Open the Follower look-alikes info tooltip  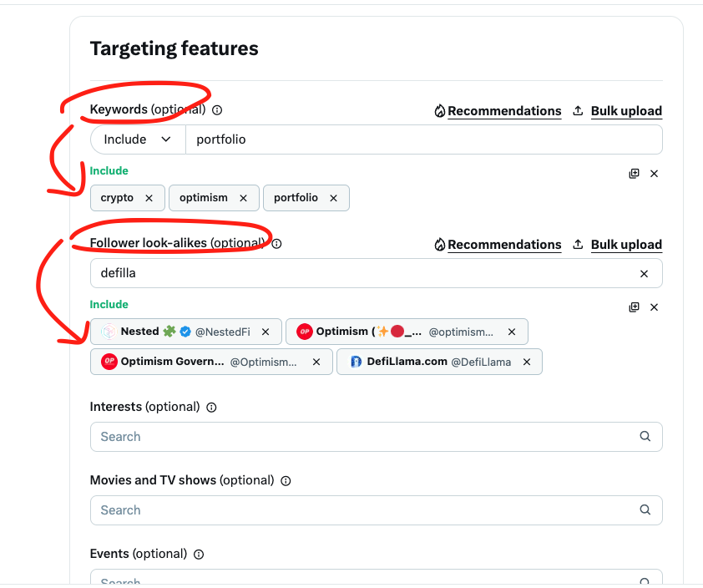[x=276, y=244]
